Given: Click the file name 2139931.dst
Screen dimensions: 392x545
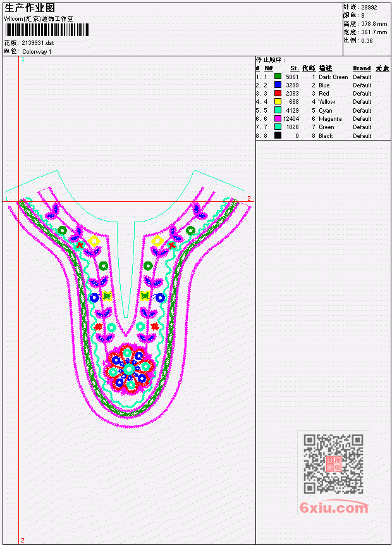Looking at the screenshot, I should coord(38,43).
